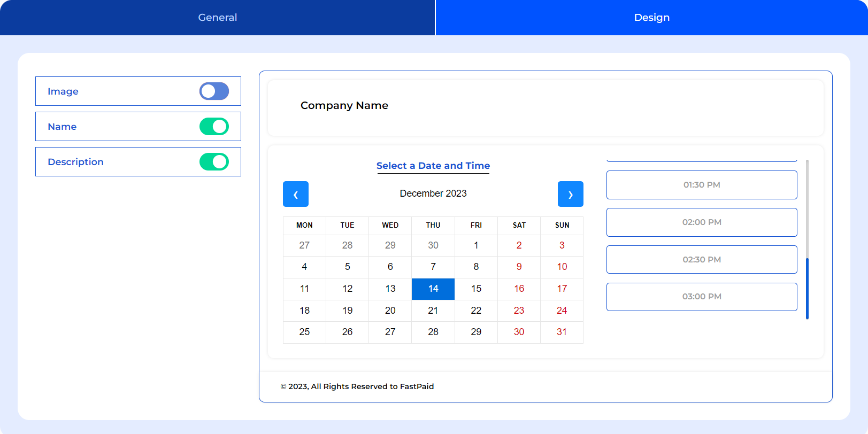Image resolution: width=868 pixels, height=434 pixels.
Task: Switch to the General tab
Action: pyautogui.click(x=217, y=18)
